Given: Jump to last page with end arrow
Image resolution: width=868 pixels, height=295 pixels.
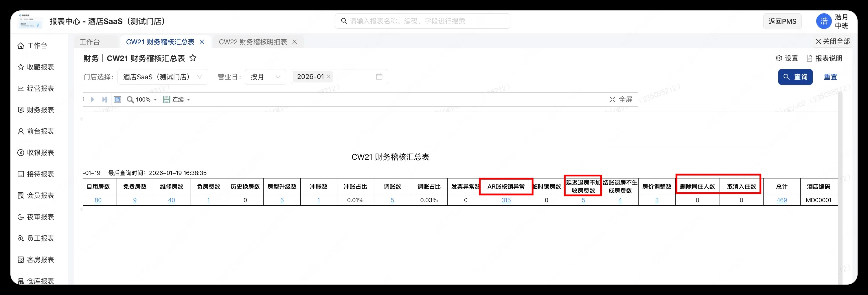Looking at the screenshot, I should pos(104,99).
